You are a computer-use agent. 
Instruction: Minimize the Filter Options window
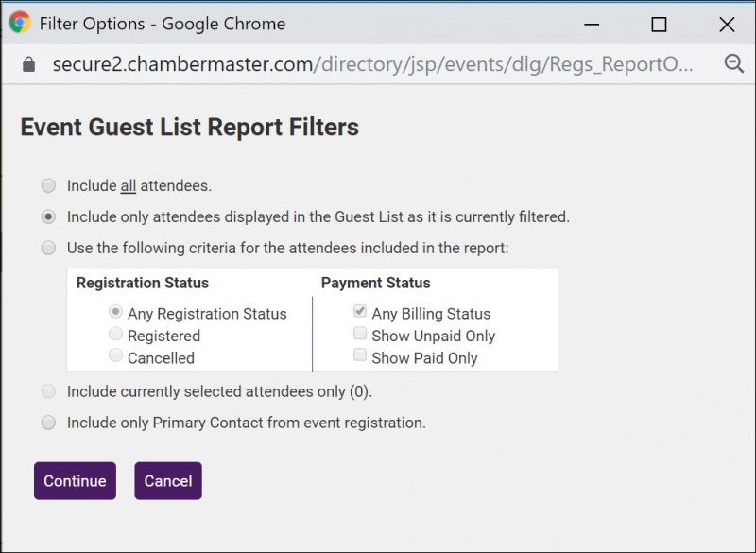coord(592,25)
